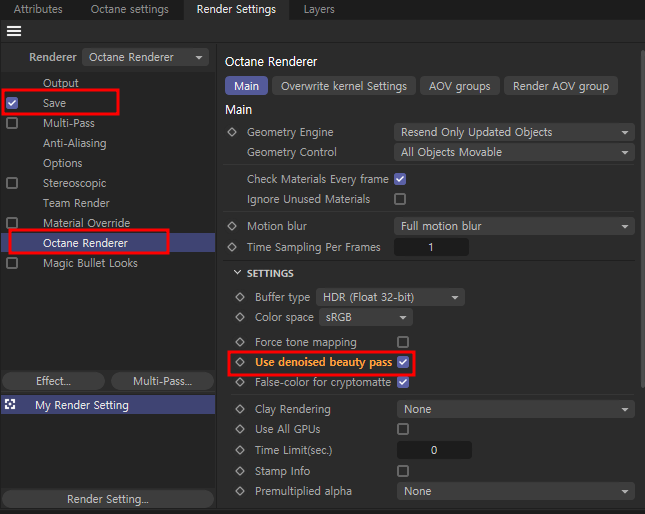Enable Use All GPUs checkbox
Screen dimensions: 645x514
(403, 429)
